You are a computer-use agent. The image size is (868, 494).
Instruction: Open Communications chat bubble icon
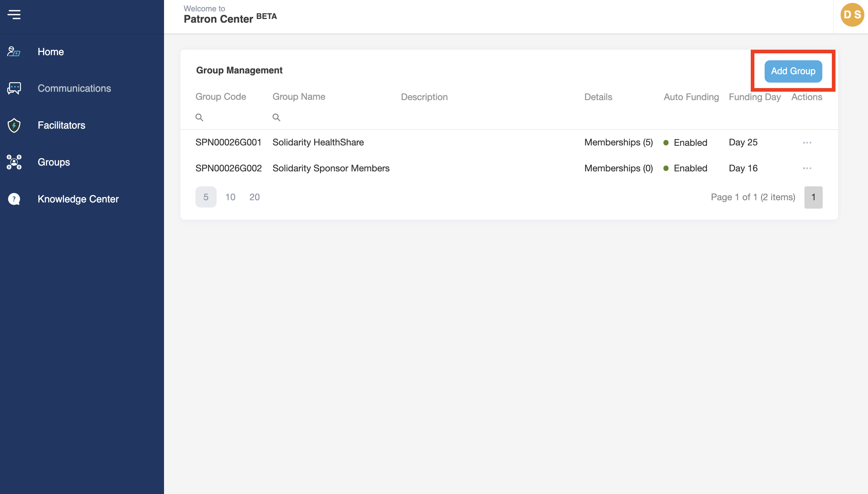pos(14,88)
